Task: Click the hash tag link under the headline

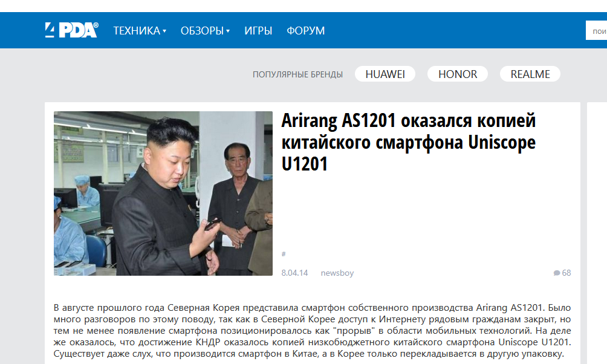Action: pos(284,254)
